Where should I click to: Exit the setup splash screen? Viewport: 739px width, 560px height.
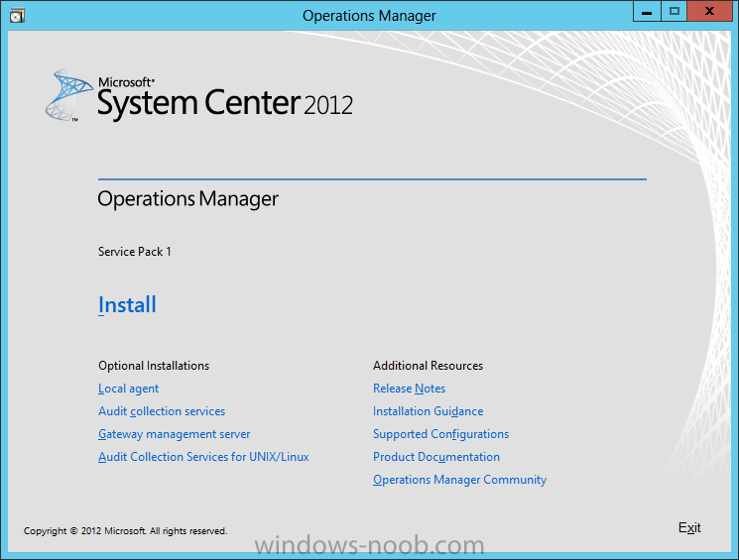[x=689, y=527]
